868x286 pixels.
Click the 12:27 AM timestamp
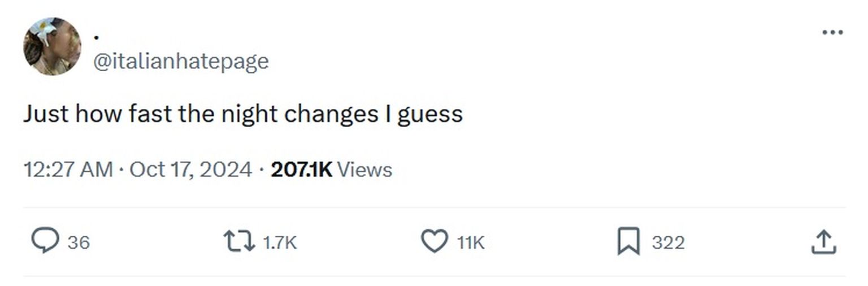click(x=68, y=170)
